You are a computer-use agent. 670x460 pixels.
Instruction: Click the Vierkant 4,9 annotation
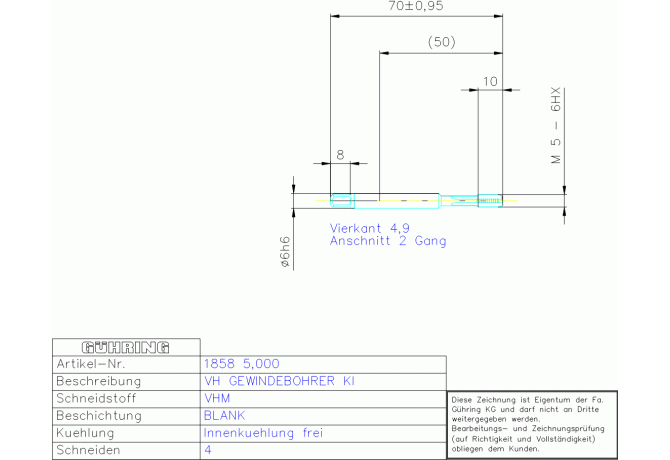point(370,228)
